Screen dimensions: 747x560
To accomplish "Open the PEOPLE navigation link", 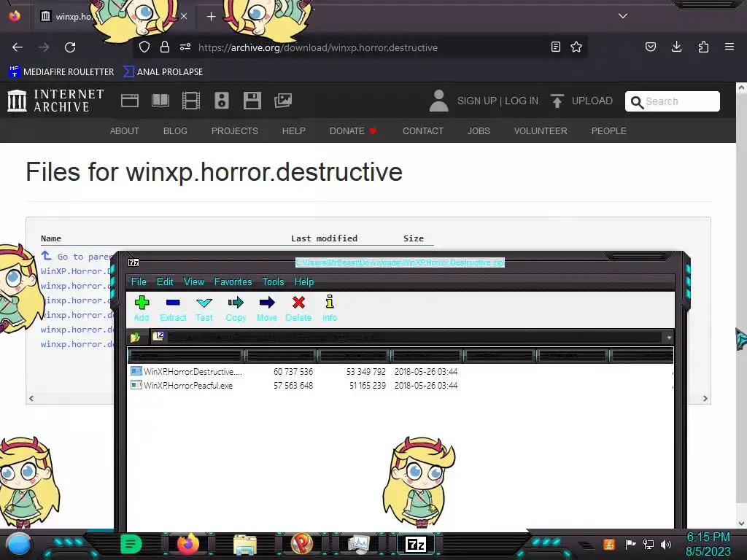I will [x=608, y=131].
